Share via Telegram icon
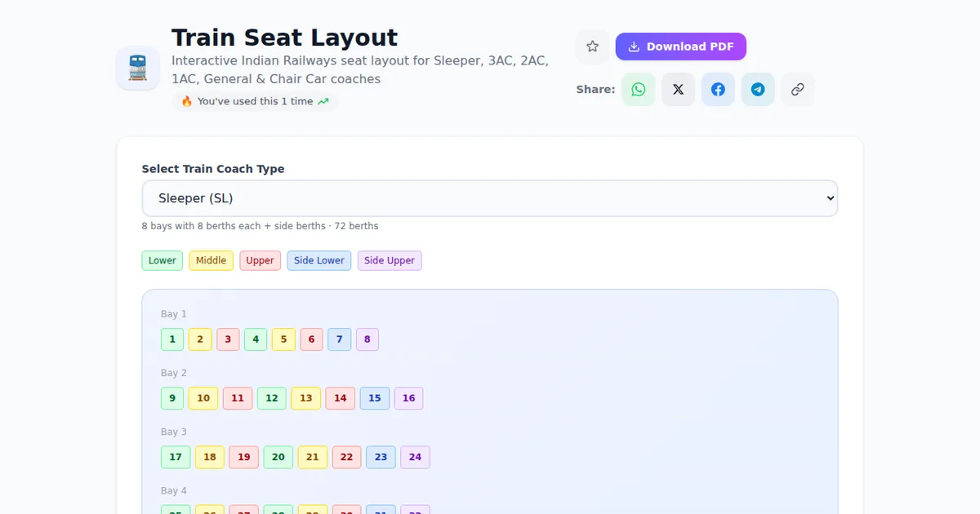Image resolution: width=980 pixels, height=514 pixels. (x=758, y=89)
